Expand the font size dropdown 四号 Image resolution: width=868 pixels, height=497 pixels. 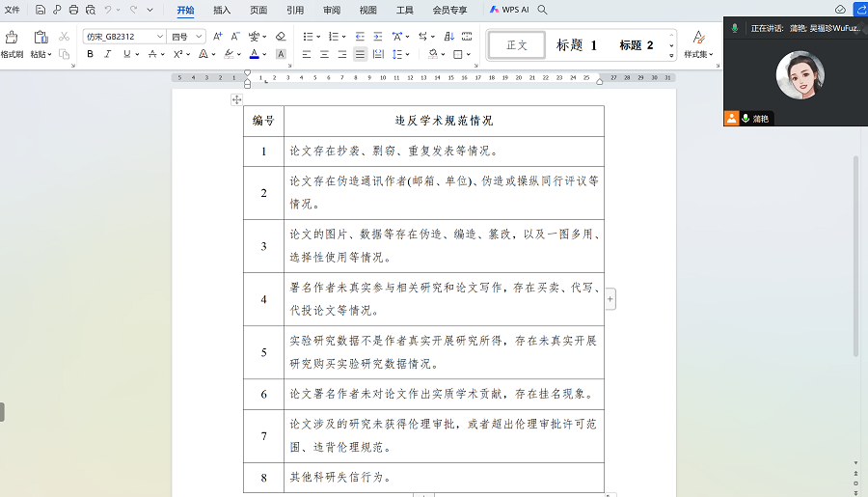(187, 37)
